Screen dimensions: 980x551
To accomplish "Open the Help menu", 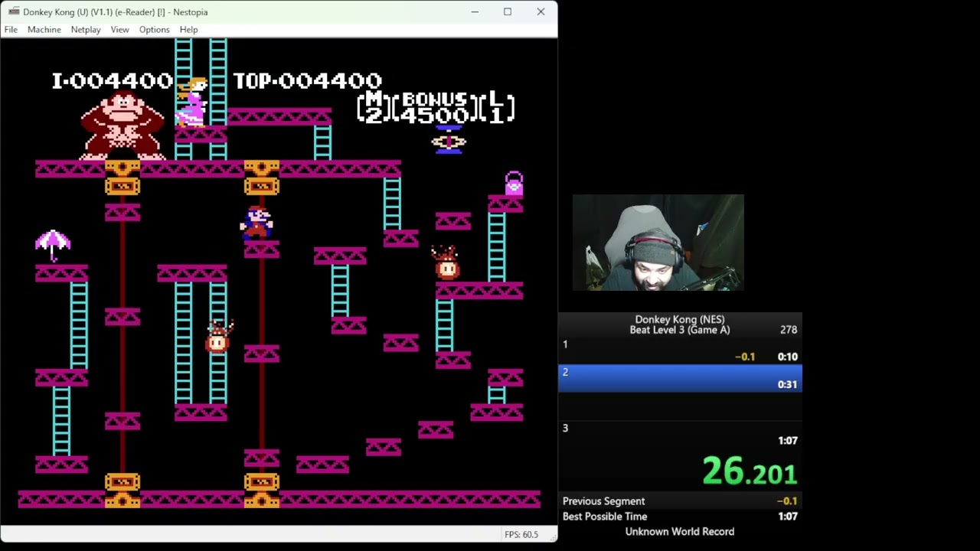I will [x=188, y=29].
